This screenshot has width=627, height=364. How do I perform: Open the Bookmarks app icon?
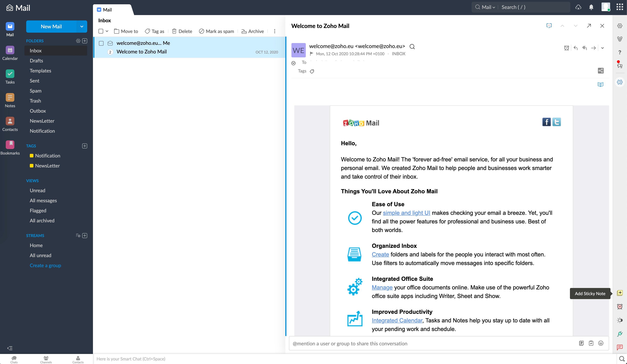point(10,145)
